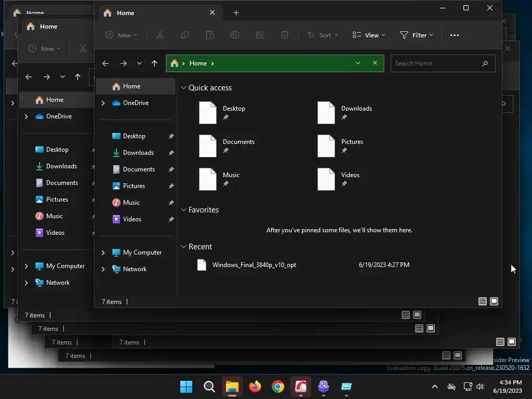Screen dimensions: 532x399
Task: Open the New dropdown in the second window behind
Action: pos(44,48)
